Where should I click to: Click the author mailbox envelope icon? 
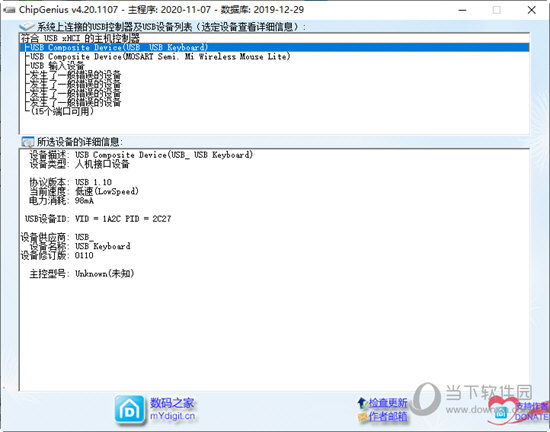[x=363, y=417]
